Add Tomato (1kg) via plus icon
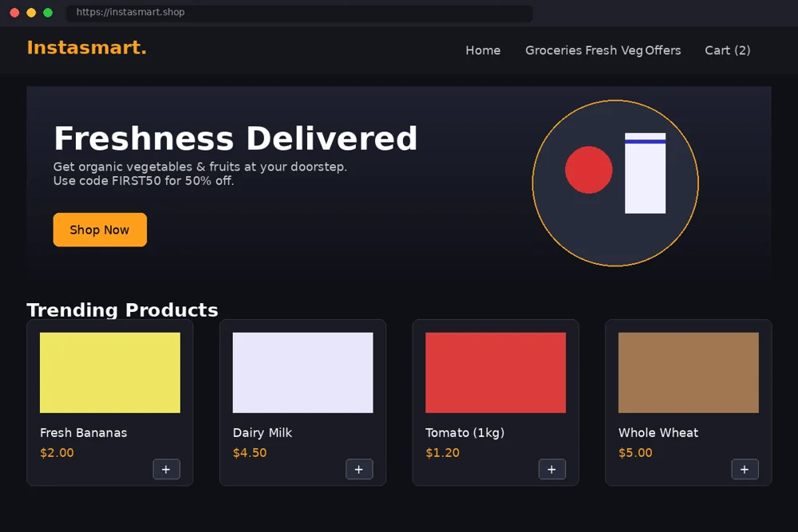The image size is (798, 532). tap(552, 469)
